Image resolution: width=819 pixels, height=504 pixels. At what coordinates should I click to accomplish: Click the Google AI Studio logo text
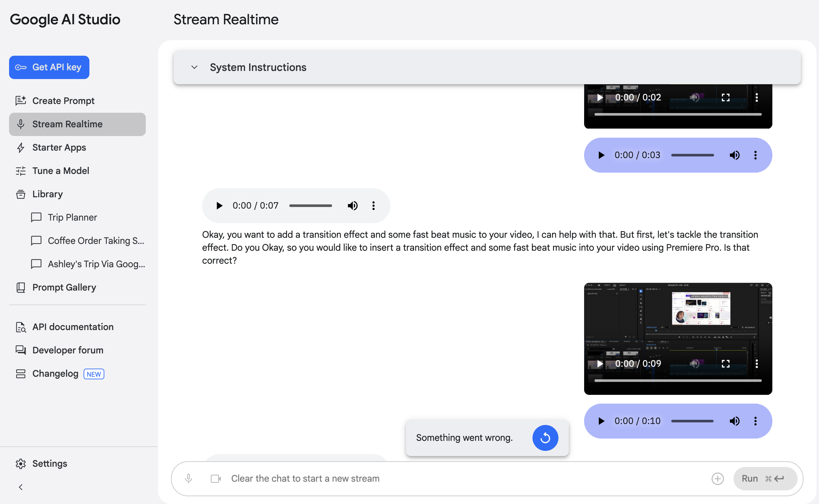pos(65,20)
